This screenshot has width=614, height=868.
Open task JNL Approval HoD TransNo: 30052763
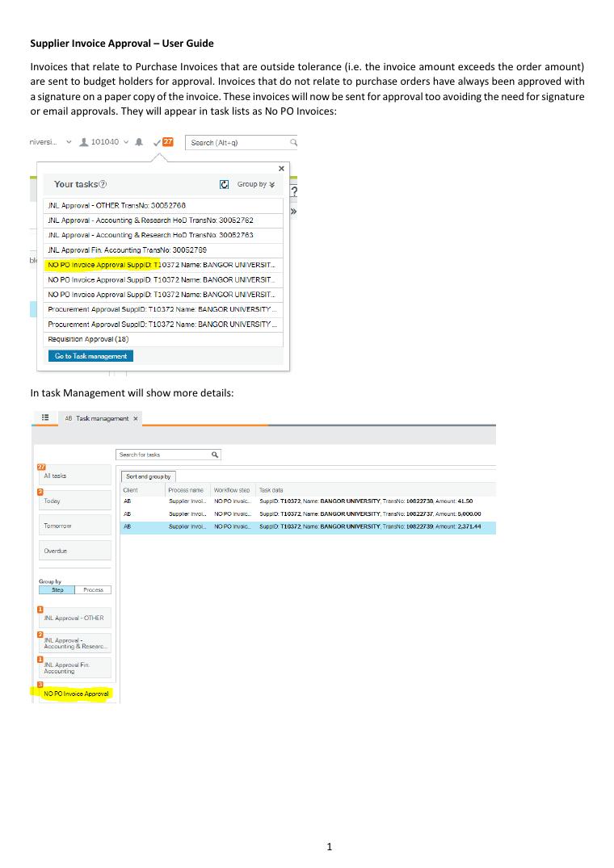click(163, 235)
